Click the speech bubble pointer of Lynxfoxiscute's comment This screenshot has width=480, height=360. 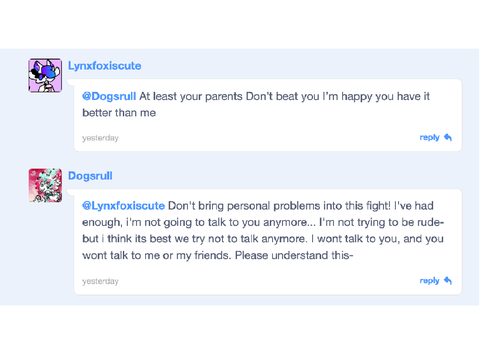tap(71, 82)
